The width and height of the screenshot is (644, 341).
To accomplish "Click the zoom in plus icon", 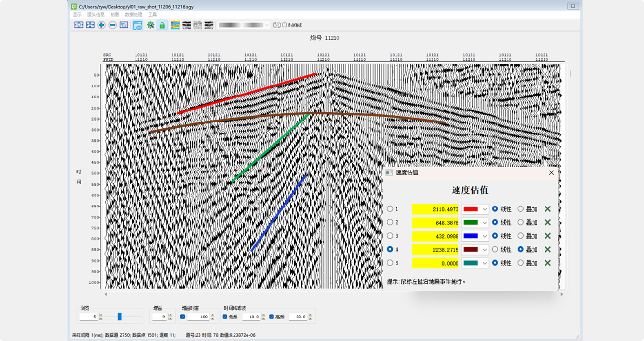I will tap(101, 25).
